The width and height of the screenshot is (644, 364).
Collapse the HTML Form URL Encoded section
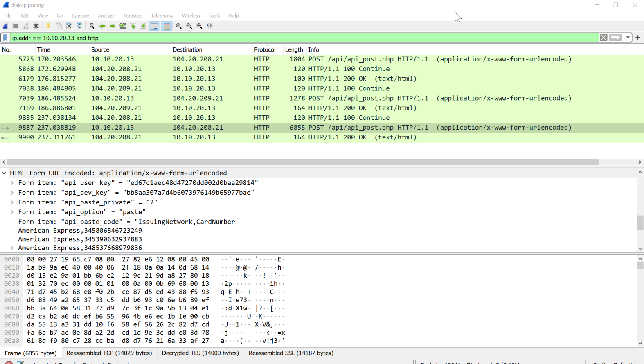click(4, 173)
